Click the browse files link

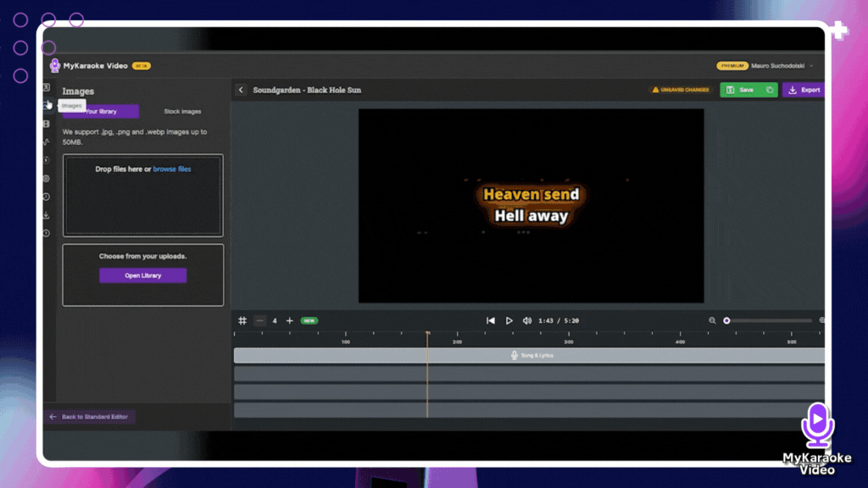tap(172, 169)
